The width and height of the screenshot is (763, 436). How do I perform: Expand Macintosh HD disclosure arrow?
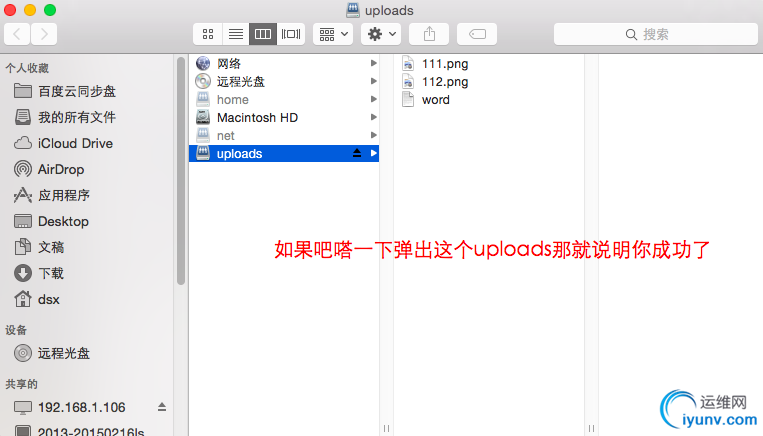click(373, 117)
